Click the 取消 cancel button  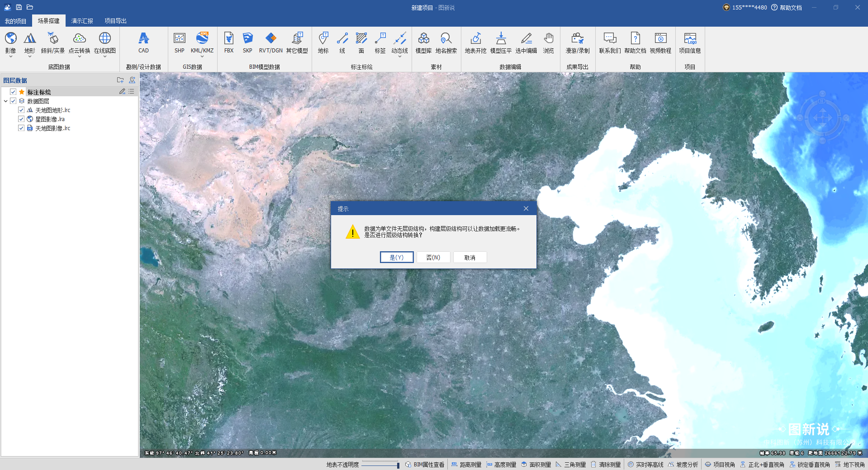click(x=470, y=257)
